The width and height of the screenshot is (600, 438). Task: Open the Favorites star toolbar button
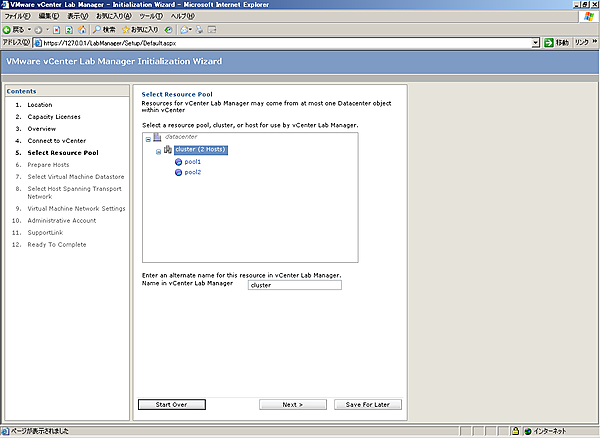click(140, 29)
